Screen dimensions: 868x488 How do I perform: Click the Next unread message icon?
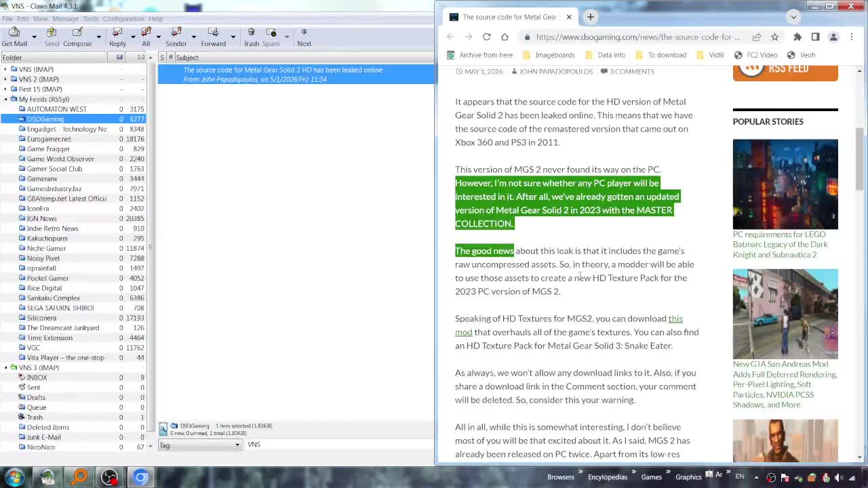pos(304,37)
